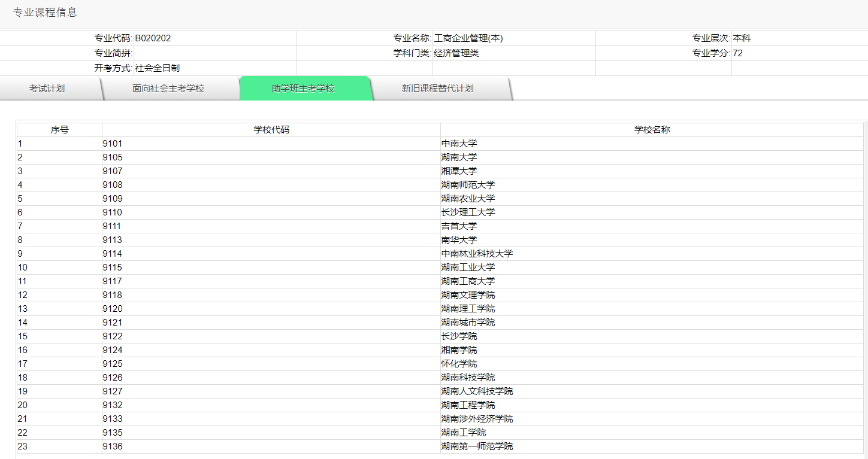Screen dimensions: 868x459
Task: Click the 学校名称 column header
Action: coord(651,129)
